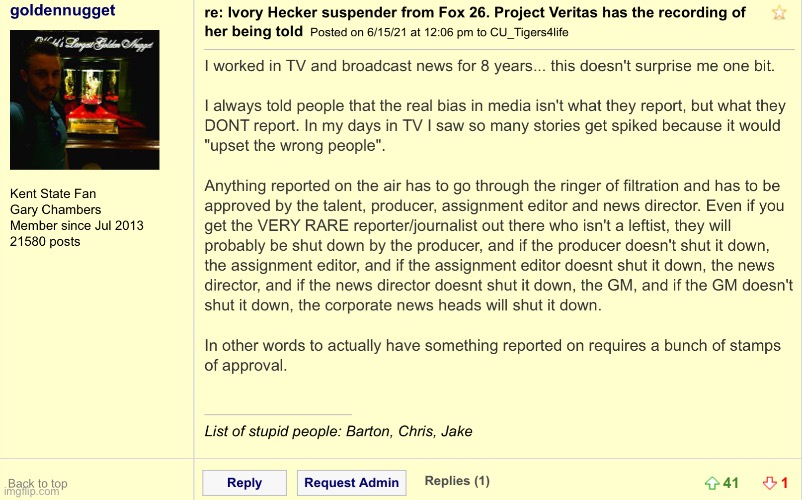Image resolution: width=803 pixels, height=500 pixels.
Task: Click the downvote count 1
Action: click(x=785, y=483)
